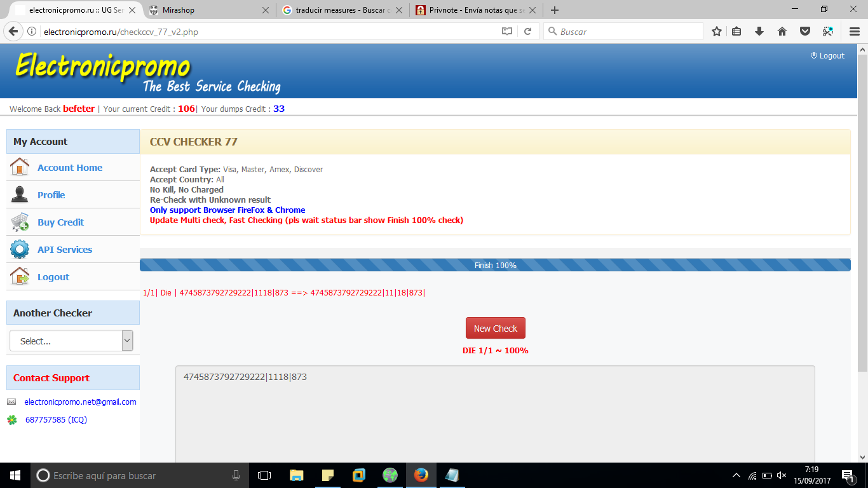This screenshot has height=488, width=868.
Task: Show the bookmarks list icon
Action: pyautogui.click(x=737, y=31)
